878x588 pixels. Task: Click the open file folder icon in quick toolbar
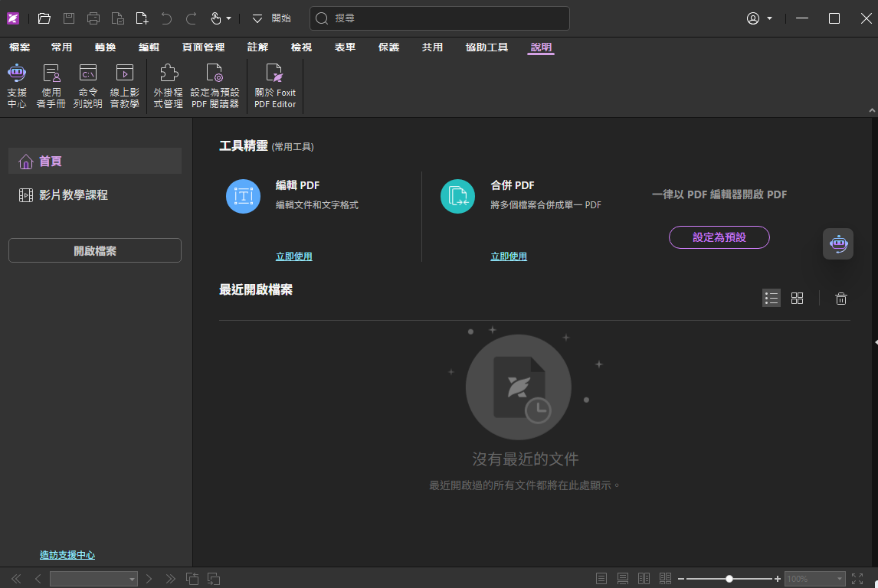(x=44, y=18)
